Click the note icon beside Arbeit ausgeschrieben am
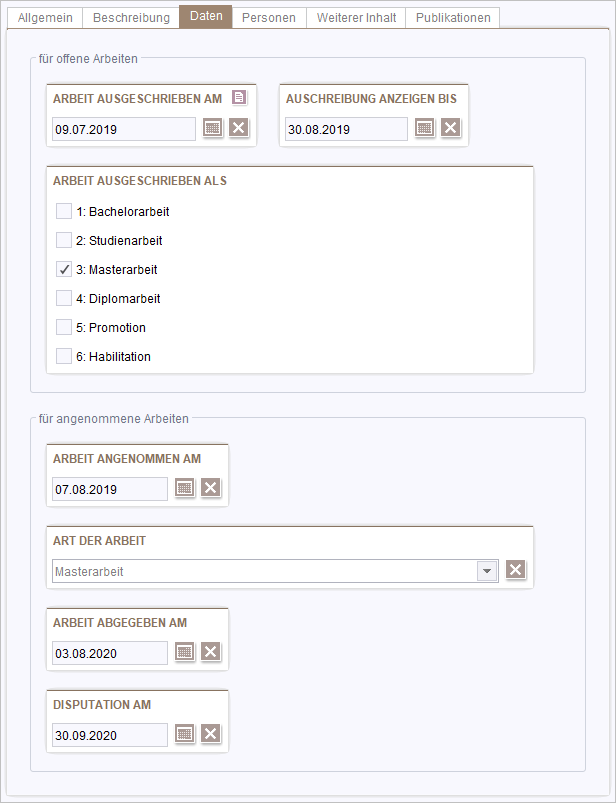 tap(239, 97)
